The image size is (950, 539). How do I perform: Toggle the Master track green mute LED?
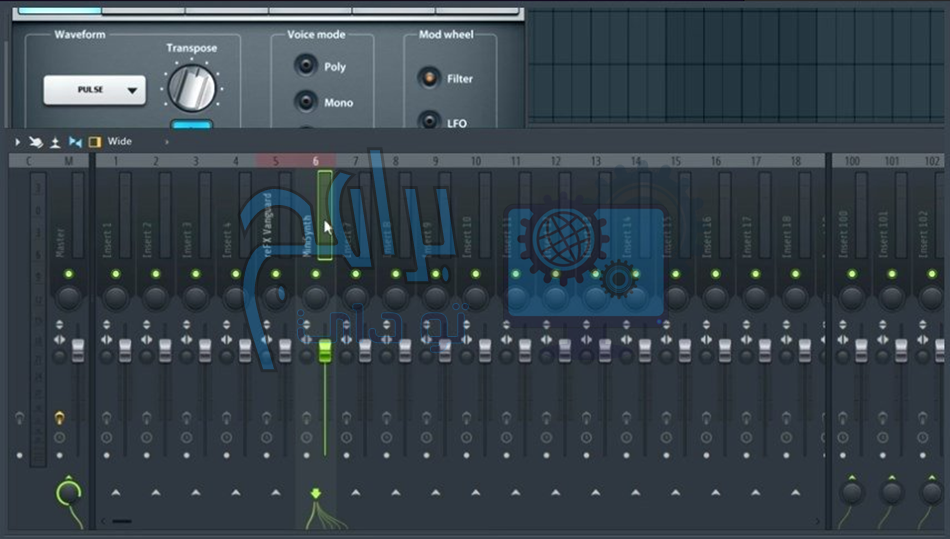tap(68, 273)
